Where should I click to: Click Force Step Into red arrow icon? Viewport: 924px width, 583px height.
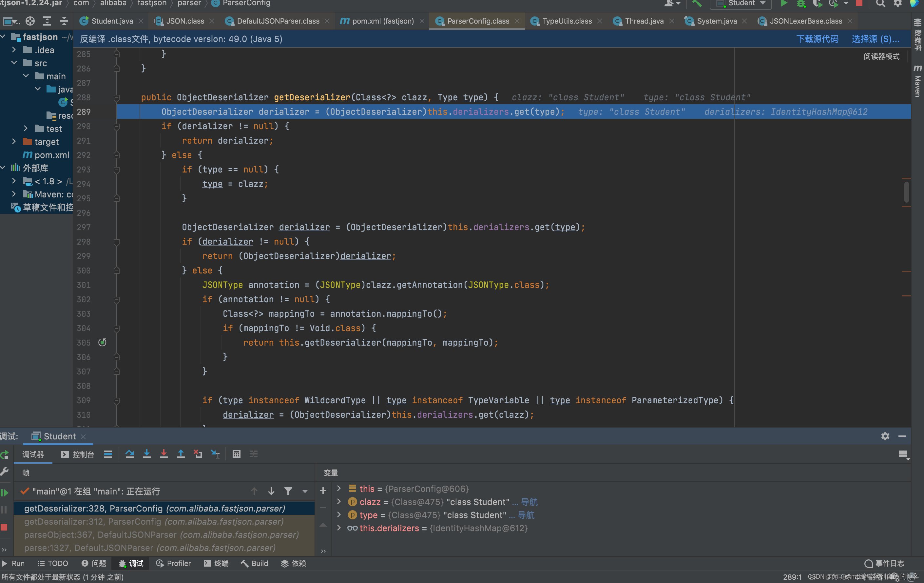pos(164,454)
